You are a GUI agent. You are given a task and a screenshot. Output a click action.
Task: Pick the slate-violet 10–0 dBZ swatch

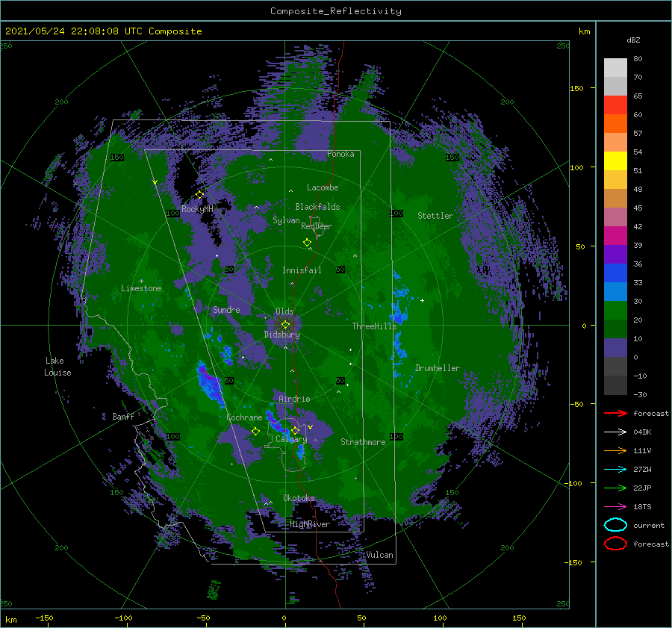(615, 348)
